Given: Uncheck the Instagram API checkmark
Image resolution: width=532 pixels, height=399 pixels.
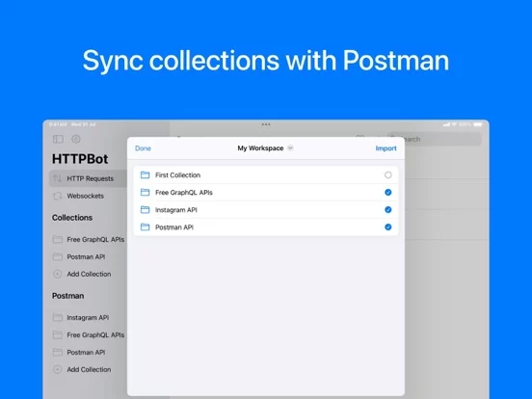Looking at the screenshot, I should (x=388, y=210).
